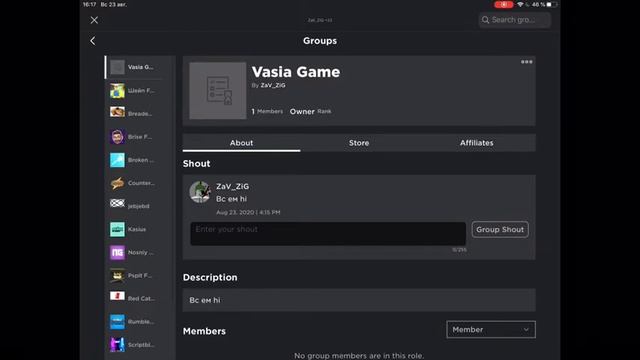Click the description text 'Вс ем hi'
The width and height of the screenshot is (640, 360).
point(205,300)
